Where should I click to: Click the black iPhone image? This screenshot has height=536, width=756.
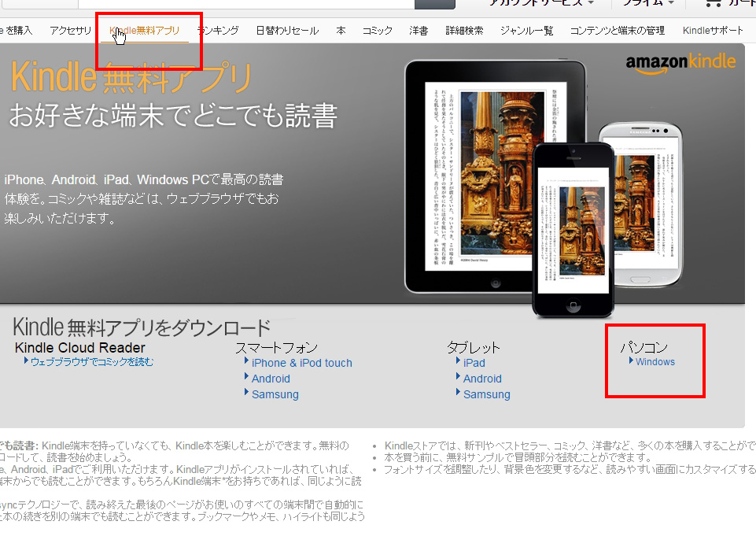[x=573, y=230]
